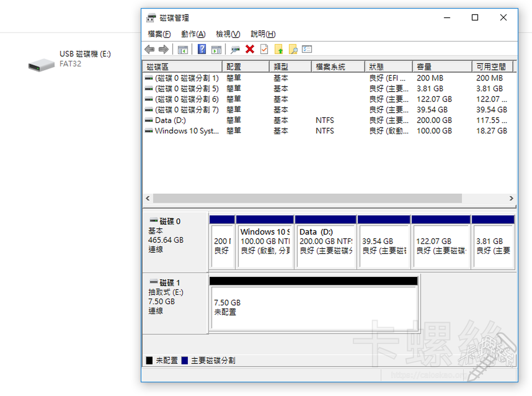Click the document checkmark properties icon
Viewport: 532px width, 396px height.
click(264, 50)
